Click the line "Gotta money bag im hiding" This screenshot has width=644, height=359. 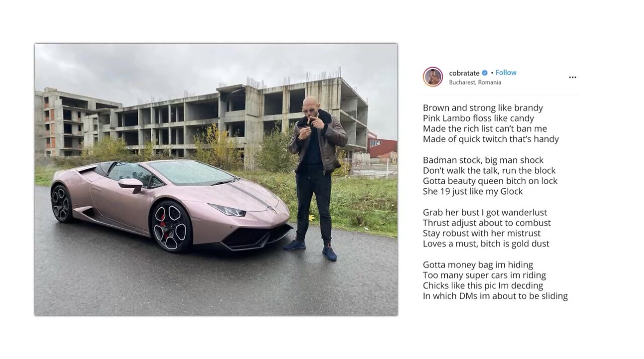click(x=477, y=265)
